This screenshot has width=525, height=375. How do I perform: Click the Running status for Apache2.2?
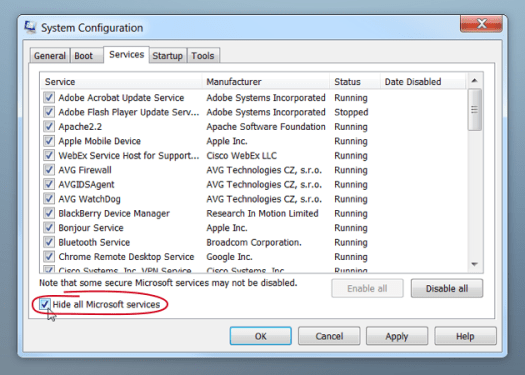(x=351, y=127)
